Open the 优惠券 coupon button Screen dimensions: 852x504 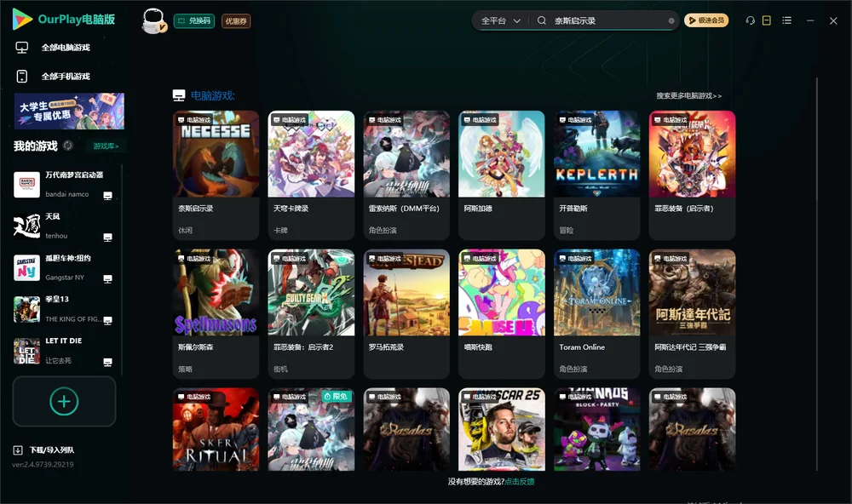[x=236, y=20]
